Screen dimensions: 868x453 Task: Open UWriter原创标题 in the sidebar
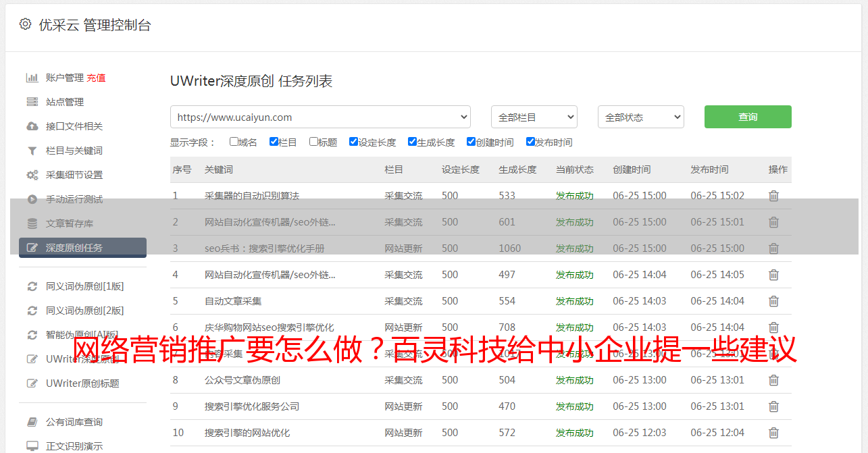coord(82,383)
